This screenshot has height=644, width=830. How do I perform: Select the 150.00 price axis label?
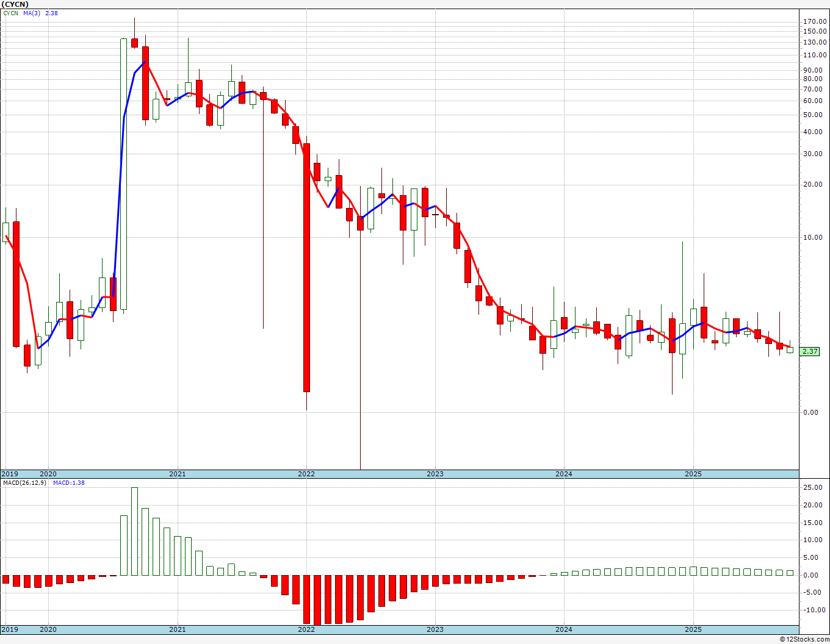(x=815, y=31)
